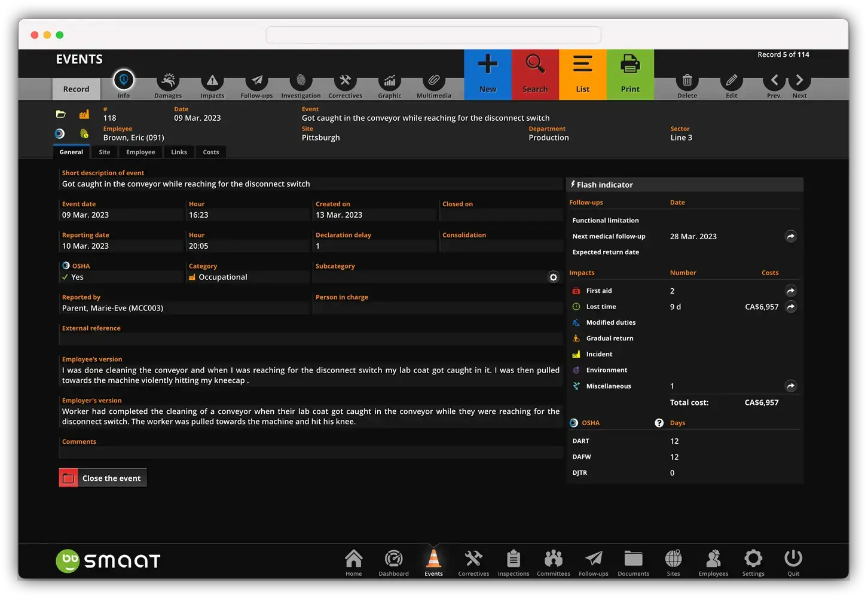This screenshot has width=868, height=598.
Task: Toggle the OSHA Yes checkmark
Action: 65,277
